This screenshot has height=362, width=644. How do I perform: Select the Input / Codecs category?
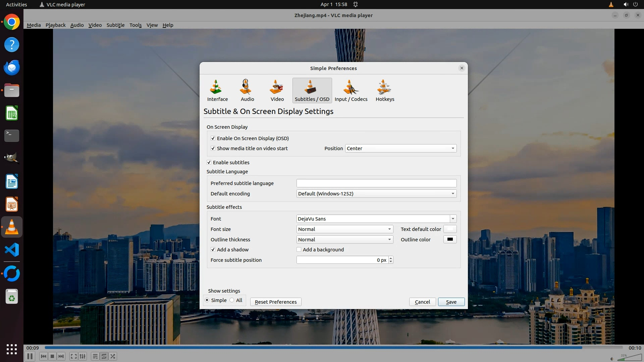[x=351, y=90]
